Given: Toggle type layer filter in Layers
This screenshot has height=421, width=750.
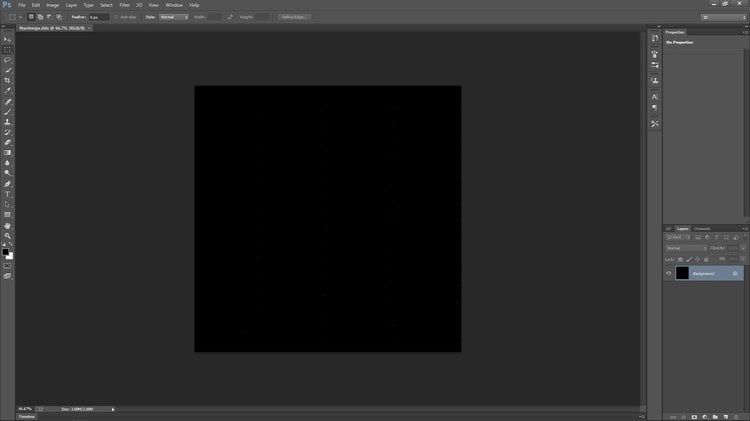Looking at the screenshot, I should click(717, 237).
